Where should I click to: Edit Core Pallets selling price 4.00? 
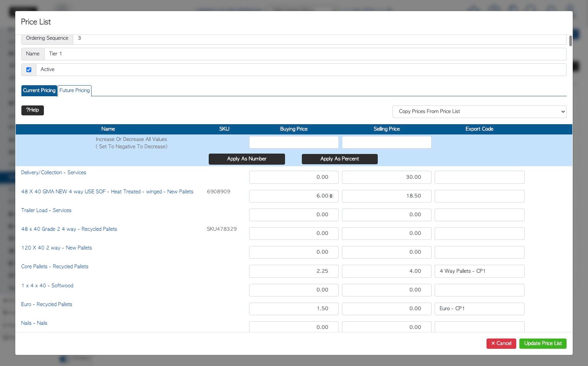(387, 271)
